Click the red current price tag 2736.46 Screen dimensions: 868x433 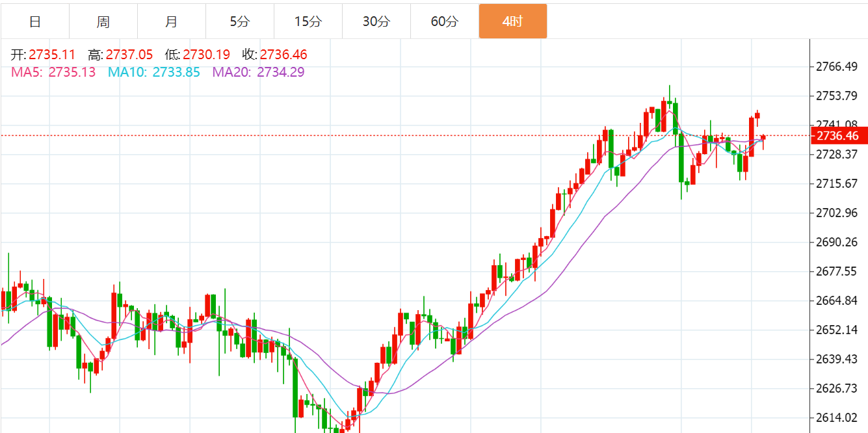[x=838, y=136]
